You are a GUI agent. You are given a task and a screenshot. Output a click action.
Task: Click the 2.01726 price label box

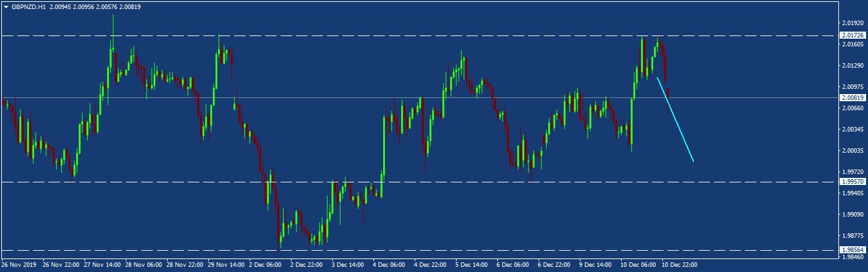click(853, 35)
